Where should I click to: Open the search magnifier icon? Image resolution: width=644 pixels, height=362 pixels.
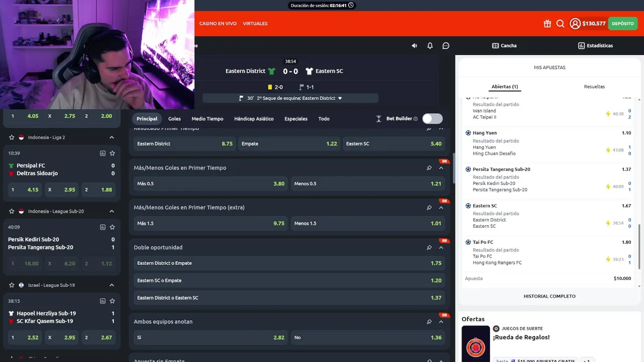pos(560,24)
